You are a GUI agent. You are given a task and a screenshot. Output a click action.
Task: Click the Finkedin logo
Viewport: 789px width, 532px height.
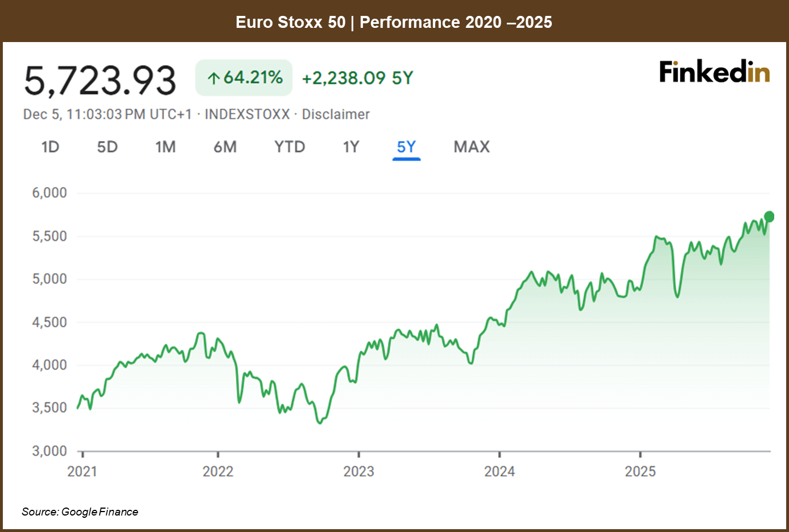(x=714, y=72)
